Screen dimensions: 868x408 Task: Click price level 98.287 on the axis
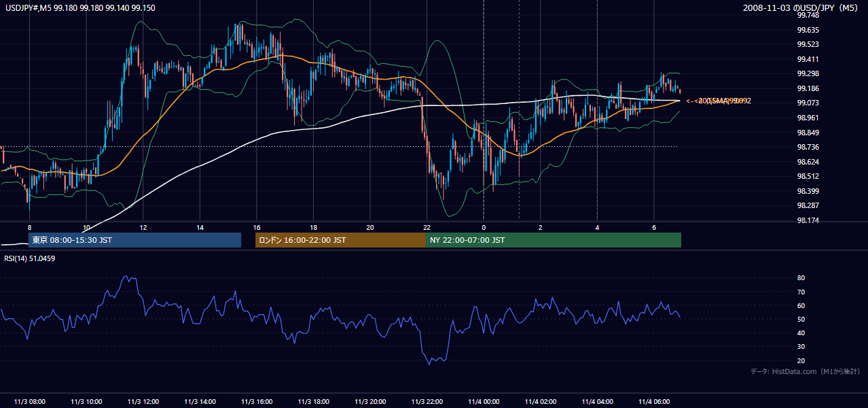[808, 205]
